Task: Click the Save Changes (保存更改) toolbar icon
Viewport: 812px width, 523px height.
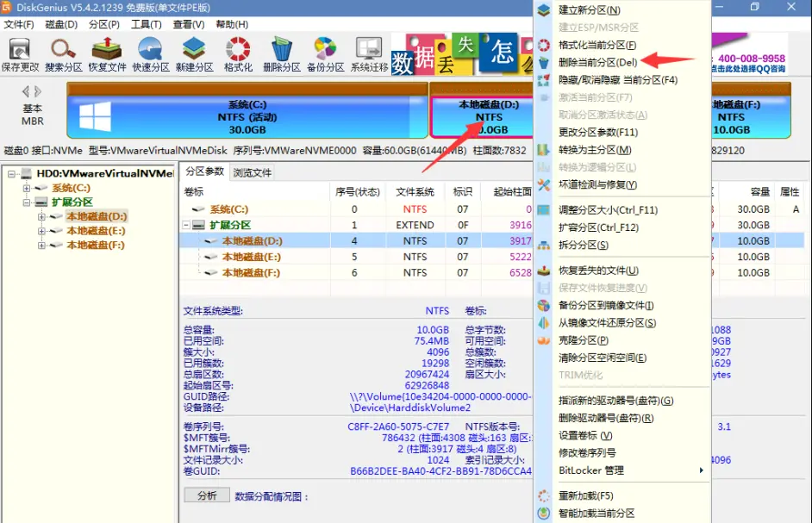Action: pyautogui.click(x=20, y=54)
